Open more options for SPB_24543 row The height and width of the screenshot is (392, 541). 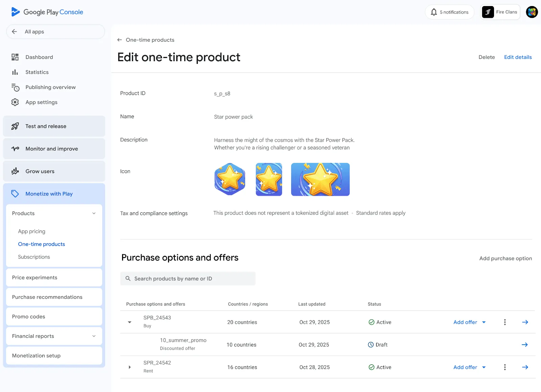(505, 322)
